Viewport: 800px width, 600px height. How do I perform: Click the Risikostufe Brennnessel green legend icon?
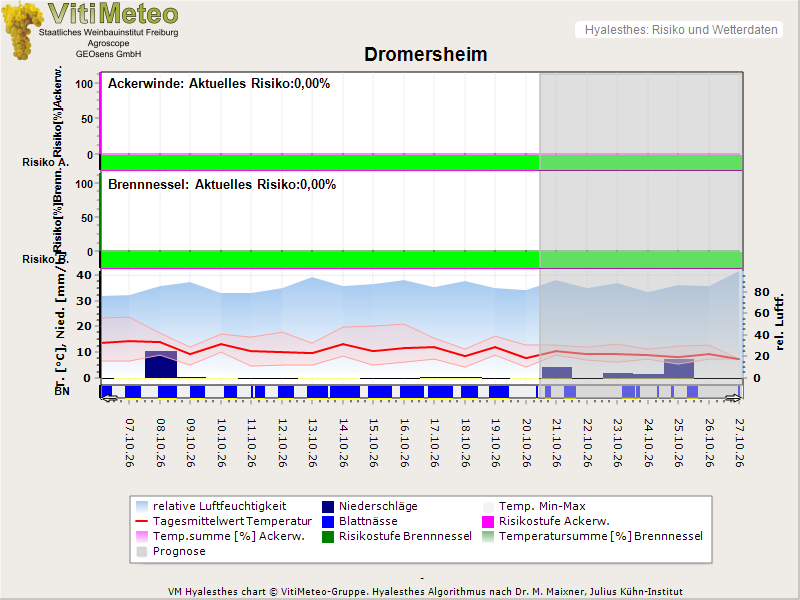coord(328,537)
